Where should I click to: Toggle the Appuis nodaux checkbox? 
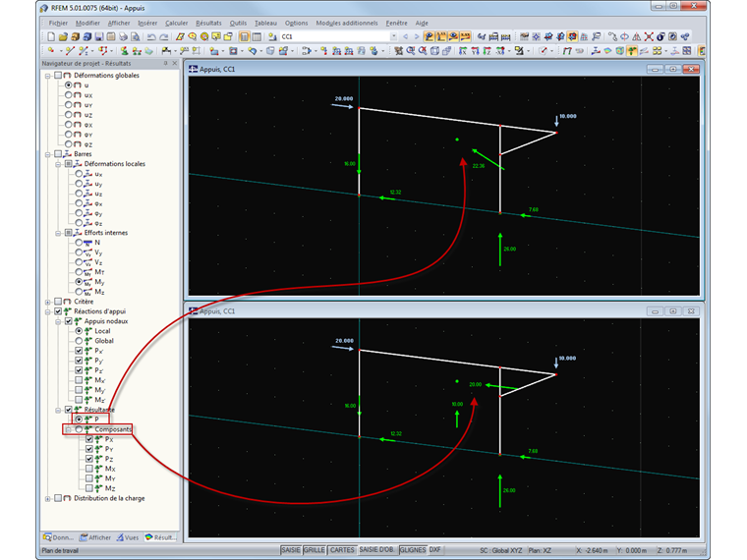click(68, 321)
